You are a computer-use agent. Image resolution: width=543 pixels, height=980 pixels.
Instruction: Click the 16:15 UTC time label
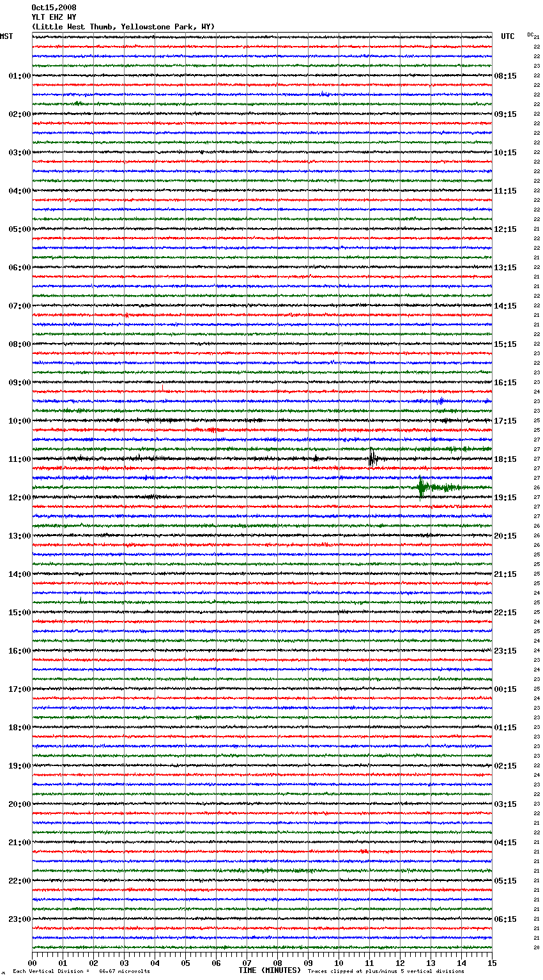[505, 383]
